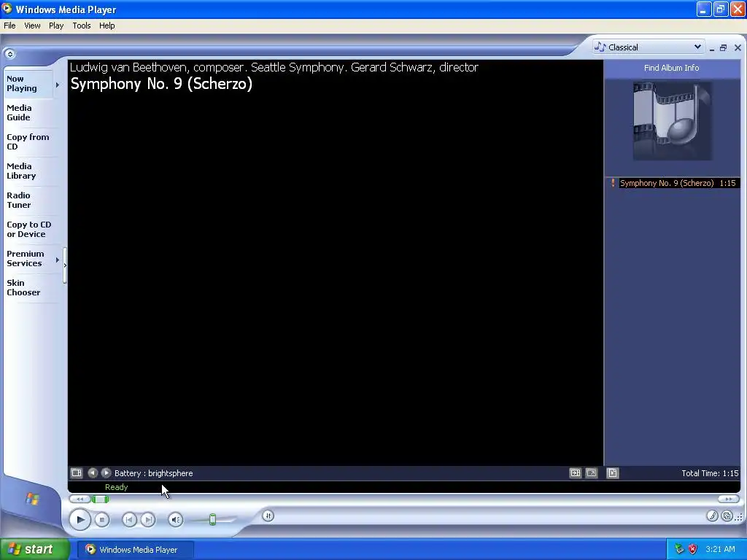Click the green seek bar thumb
Viewport: 747px width, 560px height.
pos(100,499)
